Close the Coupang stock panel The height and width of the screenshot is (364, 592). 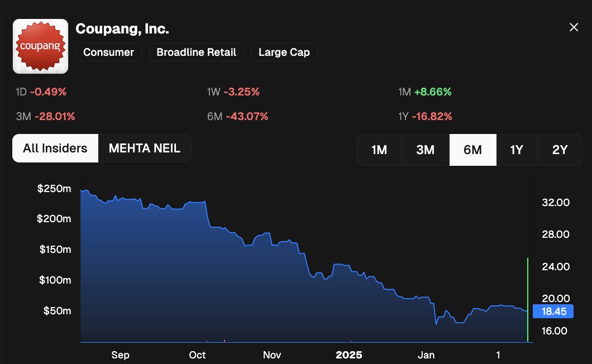(574, 27)
